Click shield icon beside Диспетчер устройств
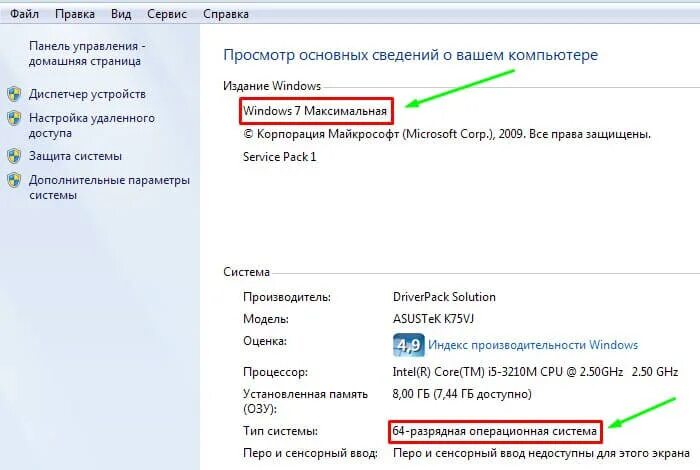Viewport: 700px width, 470px height. pyautogui.click(x=14, y=94)
